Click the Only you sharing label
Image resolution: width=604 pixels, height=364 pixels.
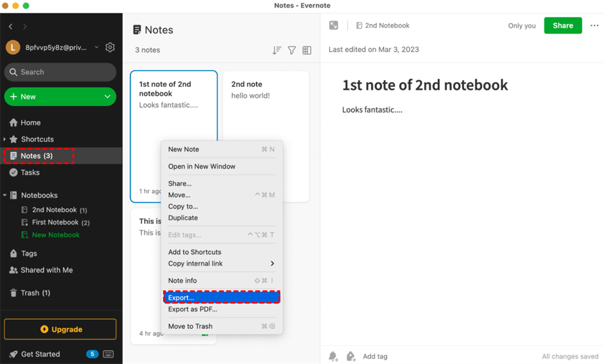pyautogui.click(x=522, y=26)
